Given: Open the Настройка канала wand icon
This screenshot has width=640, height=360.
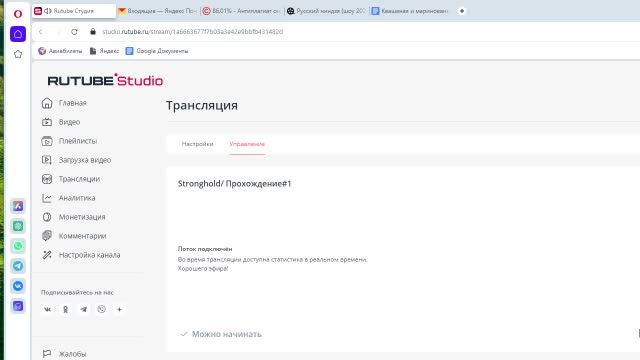Looking at the screenshot, I should click(x=47, y=255).
